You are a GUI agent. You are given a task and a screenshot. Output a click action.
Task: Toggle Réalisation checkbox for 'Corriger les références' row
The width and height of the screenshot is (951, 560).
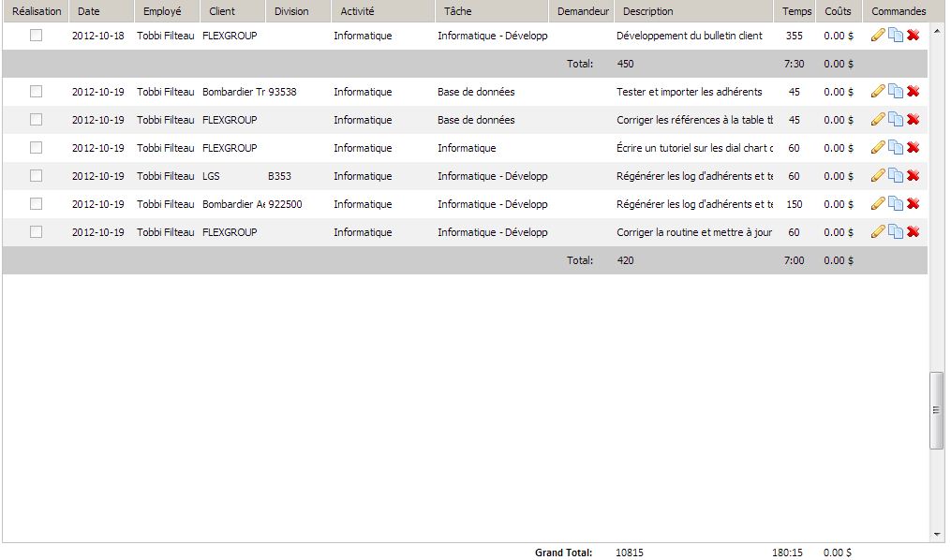pos(37,119)
